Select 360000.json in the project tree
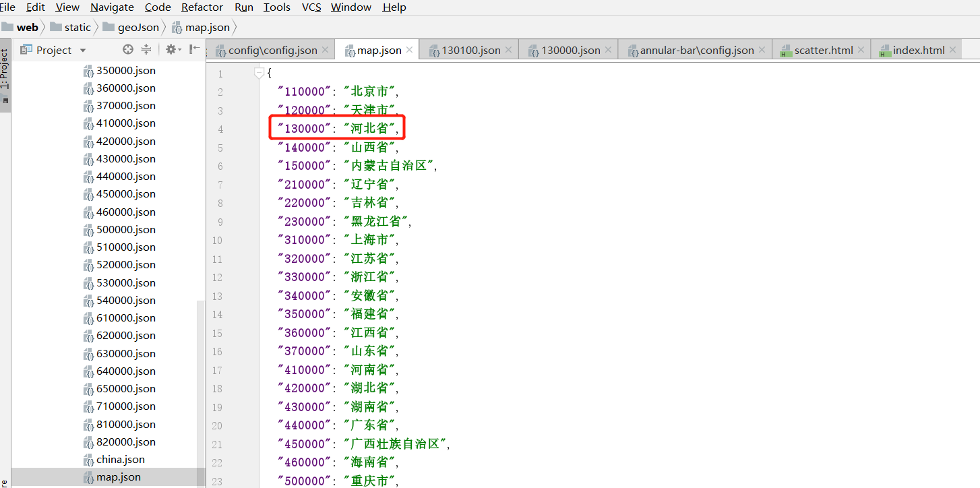This screenshot has width=980, height=488. point(119,88)
